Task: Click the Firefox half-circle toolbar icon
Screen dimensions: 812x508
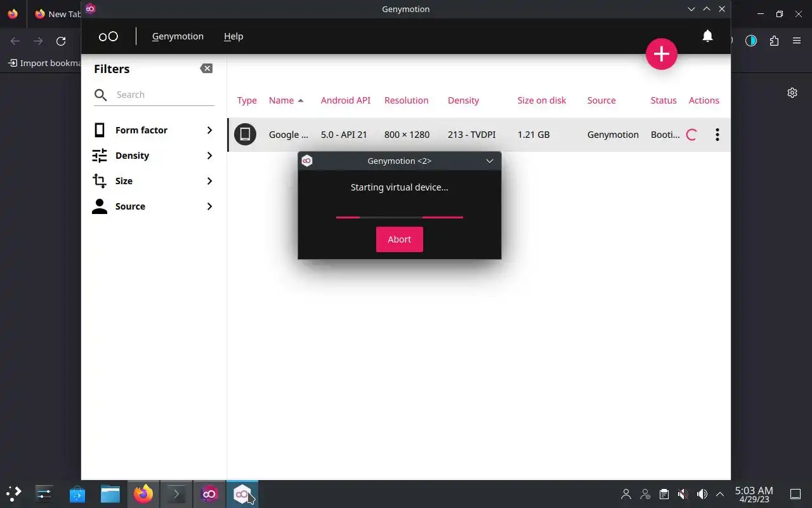Action: point(751,41)
